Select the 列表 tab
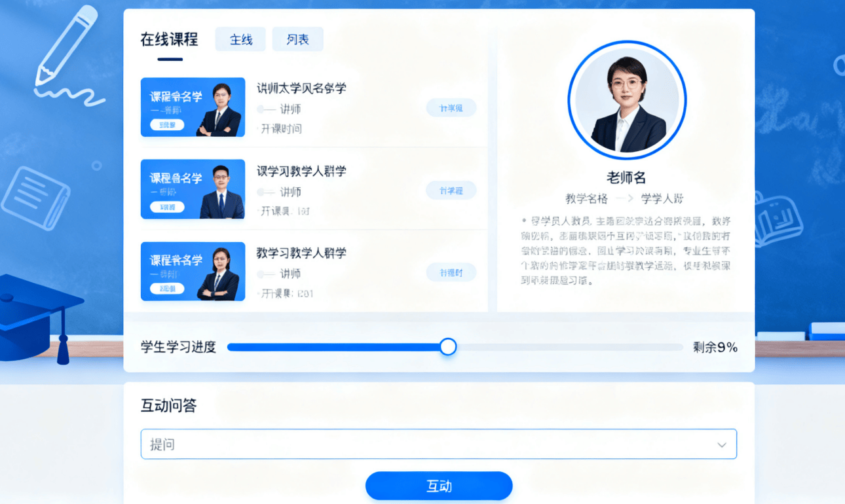The width and height of the screenshot is (845, 504). pyautogui.click(x=297, y=39)
